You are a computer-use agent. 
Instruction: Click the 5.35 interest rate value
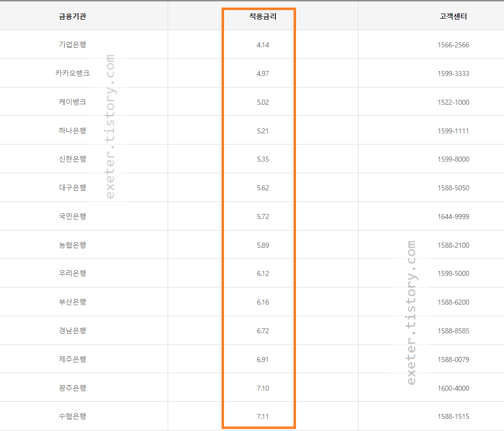click(263, 159)
